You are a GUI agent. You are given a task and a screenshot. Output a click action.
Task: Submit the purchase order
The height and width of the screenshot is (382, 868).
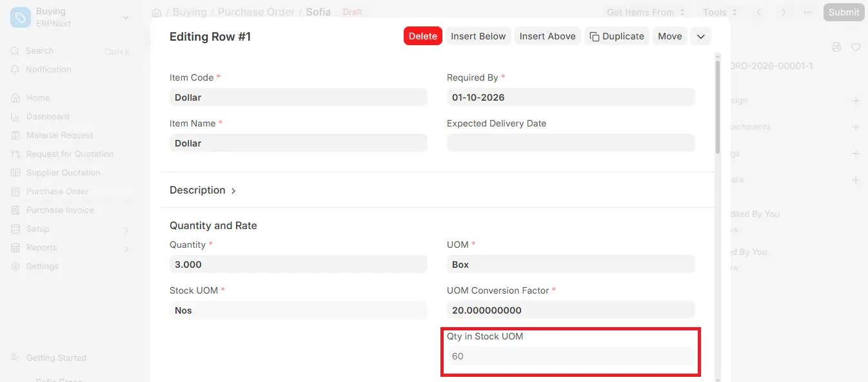843,12
